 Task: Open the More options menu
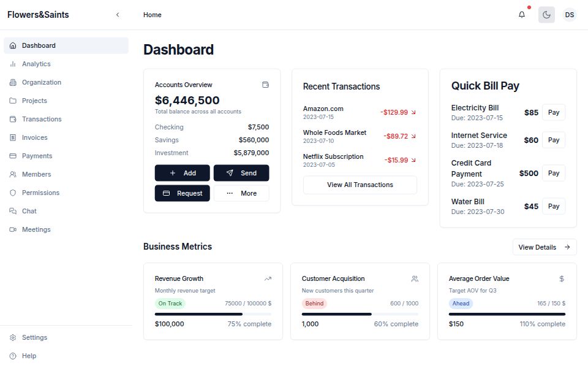pos(241,193)
